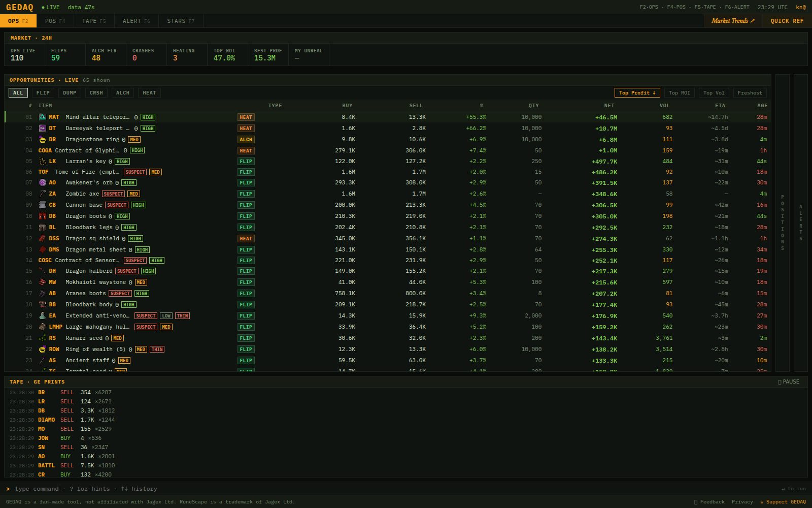
Task: Click the Large mahogany hull item icon
Action: coord(43,327)
